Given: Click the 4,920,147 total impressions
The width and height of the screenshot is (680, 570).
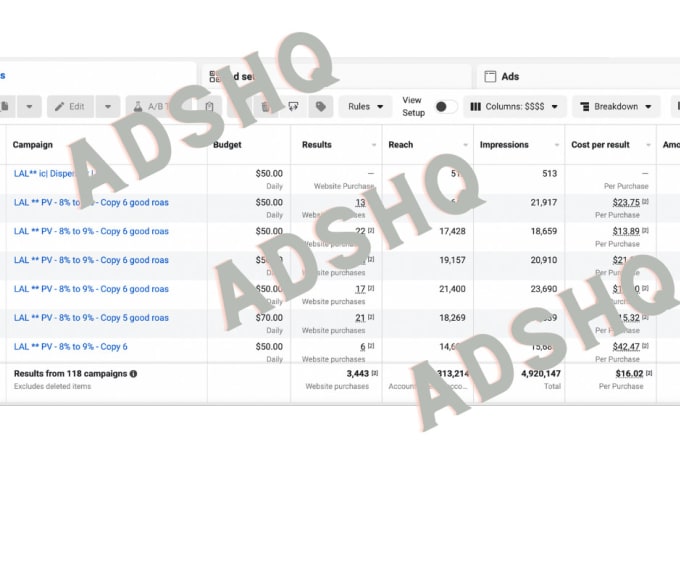Looking at the screenshot, I should [x=541, y=374].
